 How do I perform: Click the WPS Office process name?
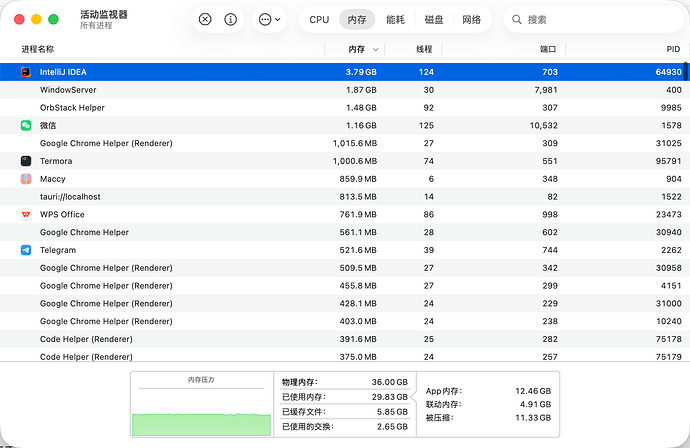tap(62, 214)
